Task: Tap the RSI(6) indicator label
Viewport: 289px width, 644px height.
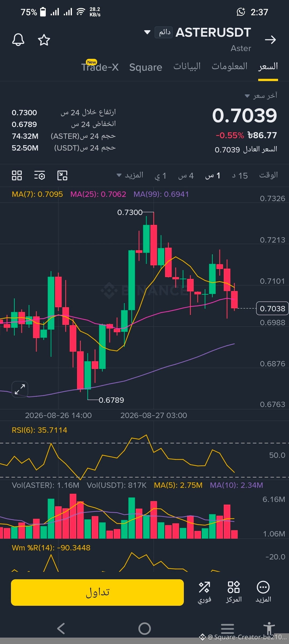Action: point(40,430)
